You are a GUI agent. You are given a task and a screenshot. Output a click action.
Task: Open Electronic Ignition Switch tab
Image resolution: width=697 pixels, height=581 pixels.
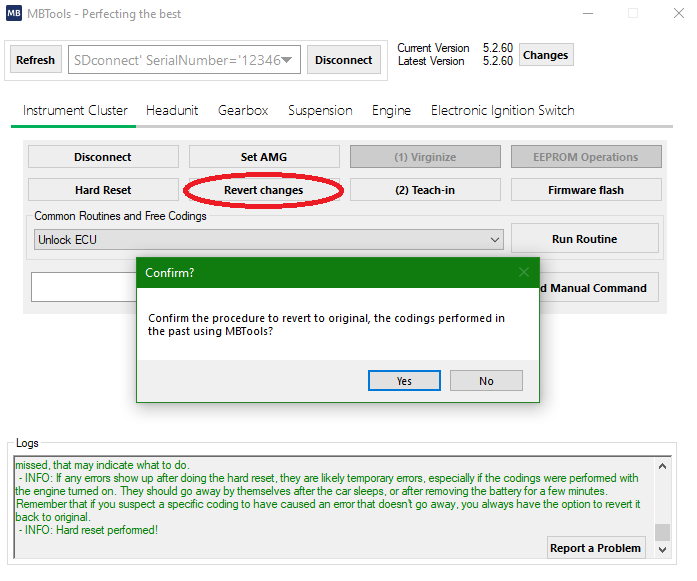tap(502, 111)
